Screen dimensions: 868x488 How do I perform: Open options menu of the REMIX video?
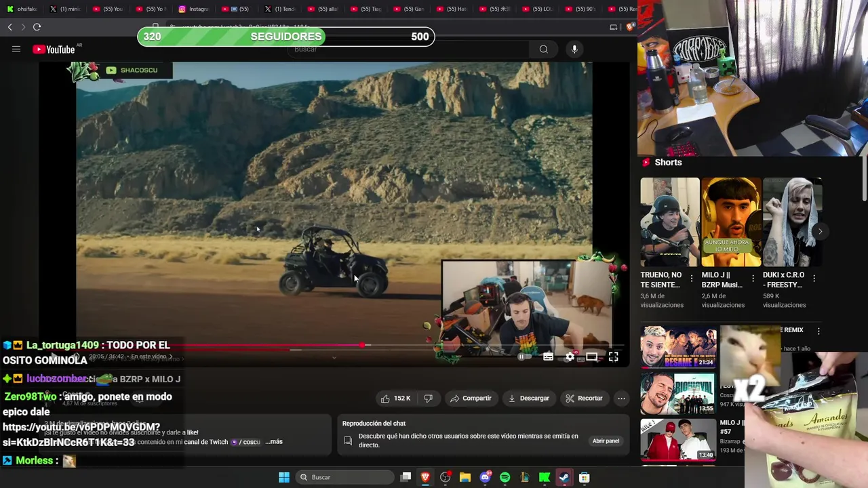[x=818, y=331]
